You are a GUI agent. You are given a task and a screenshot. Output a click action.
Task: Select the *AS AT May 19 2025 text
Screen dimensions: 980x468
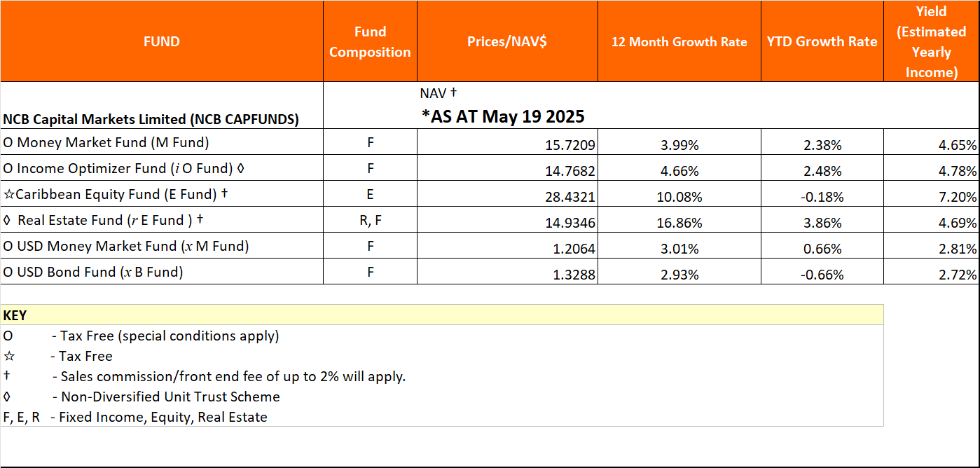[x=502, y=116]
